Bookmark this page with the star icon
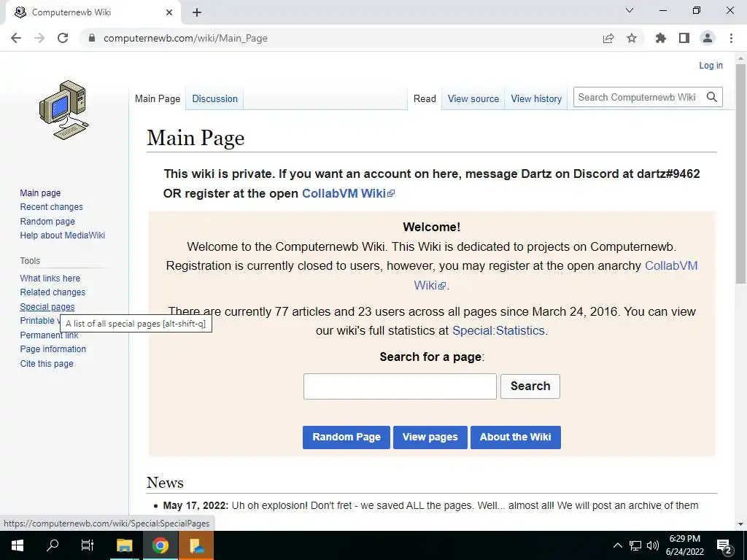747x560 pixels. click(632, 38)
